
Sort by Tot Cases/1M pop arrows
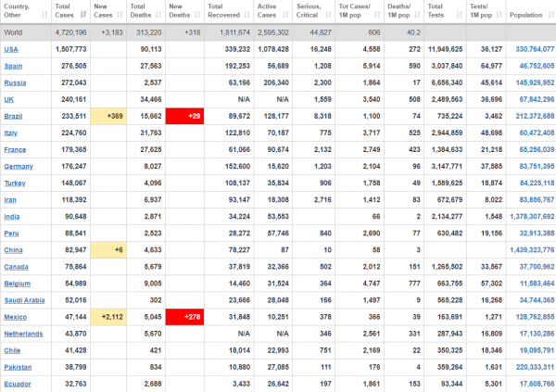coord(377,15)
